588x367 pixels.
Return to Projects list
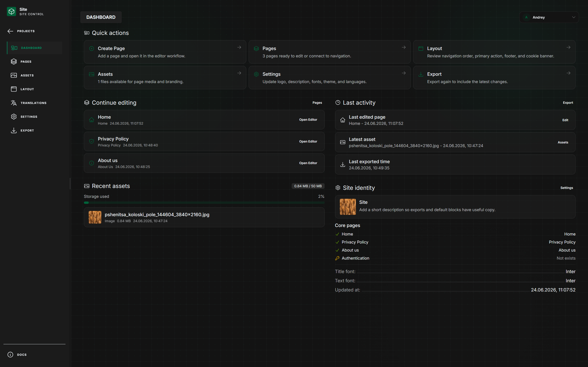21,31
